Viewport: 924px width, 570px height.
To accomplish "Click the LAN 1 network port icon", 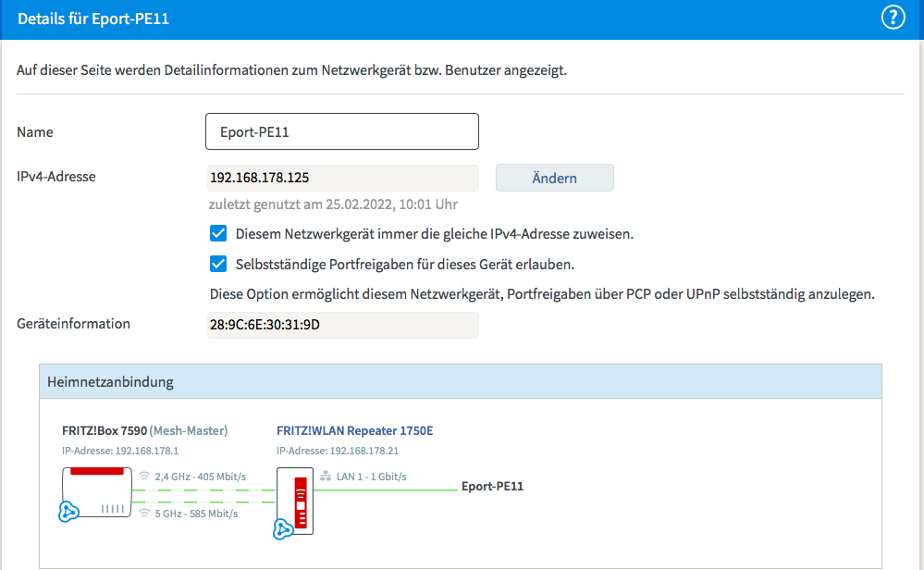I will [x=326, y=477].
